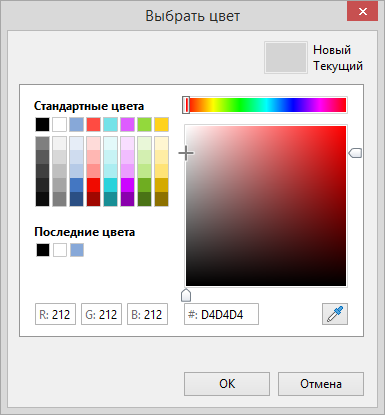Viewport: 385px width, 415px height.
Task: Click the brightness slider handle on right
Action: tap(355, 153)
